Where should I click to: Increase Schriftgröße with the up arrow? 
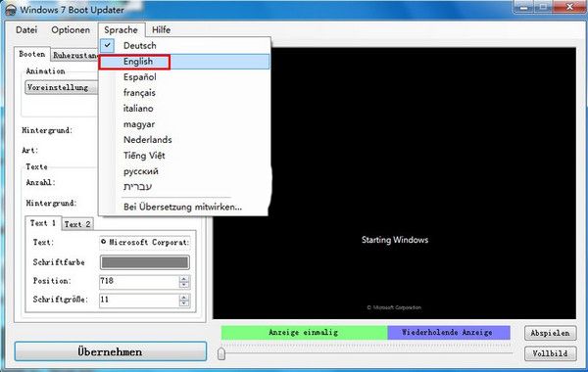tap(184, 297)
